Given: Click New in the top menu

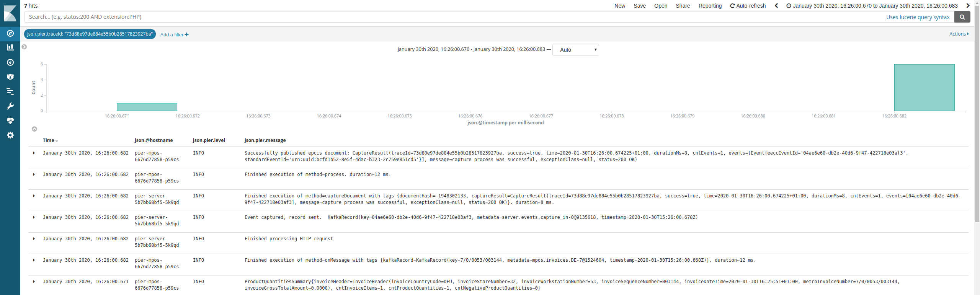Looking at the screenshot, I should point(620,6).
